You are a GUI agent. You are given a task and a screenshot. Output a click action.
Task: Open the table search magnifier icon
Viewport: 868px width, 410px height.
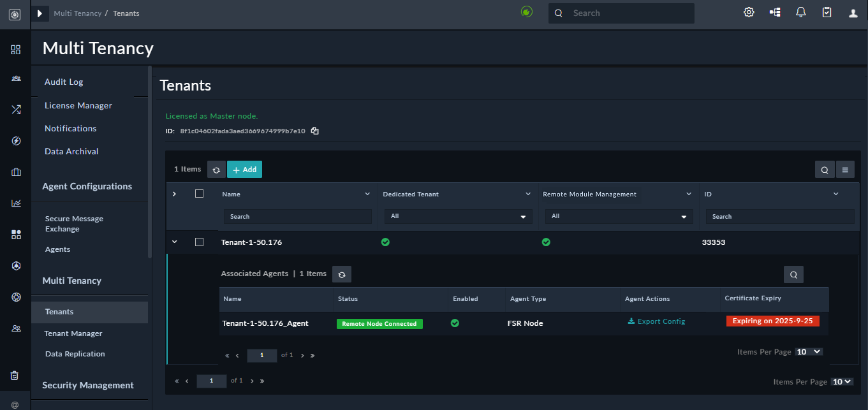click(825, 169)
